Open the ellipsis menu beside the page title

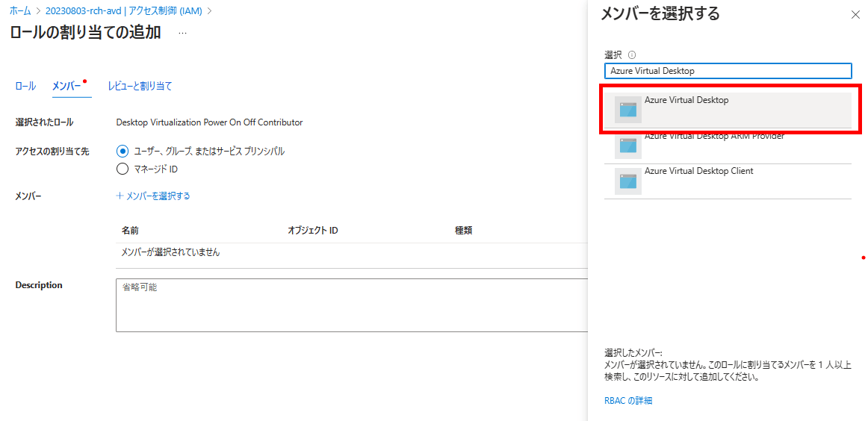[x=183, y=33]
